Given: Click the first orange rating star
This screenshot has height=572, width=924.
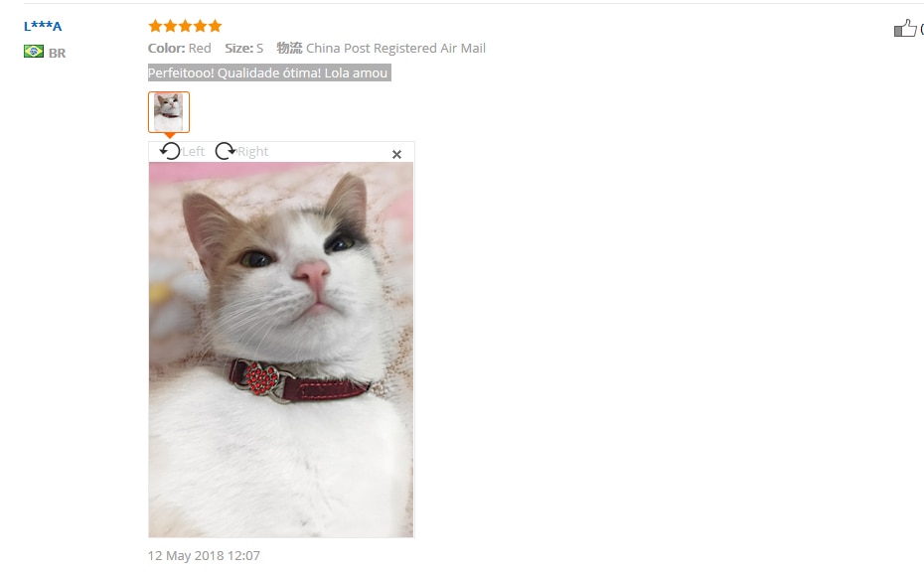Looking at the screenshot, I should (x=155, y=26).
